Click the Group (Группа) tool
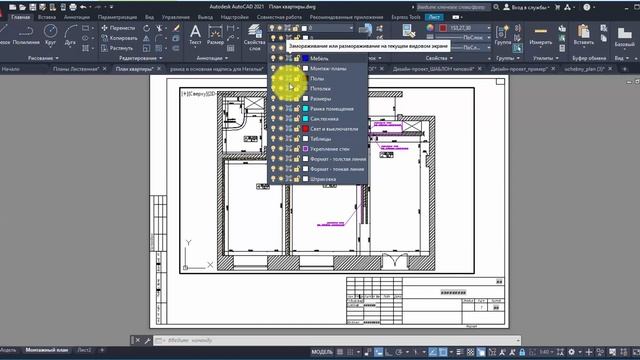This screenshot has height=360, width=640. [x=502, y=34]
